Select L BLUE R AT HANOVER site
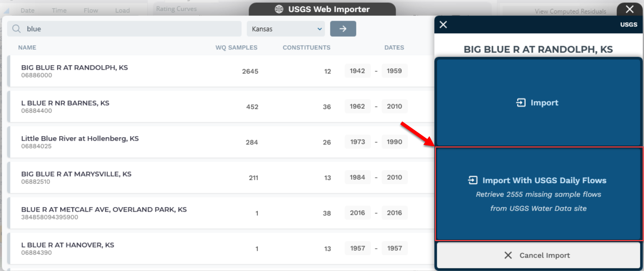Viewport: 644px width, 271px height. click(x=67, y=248)
